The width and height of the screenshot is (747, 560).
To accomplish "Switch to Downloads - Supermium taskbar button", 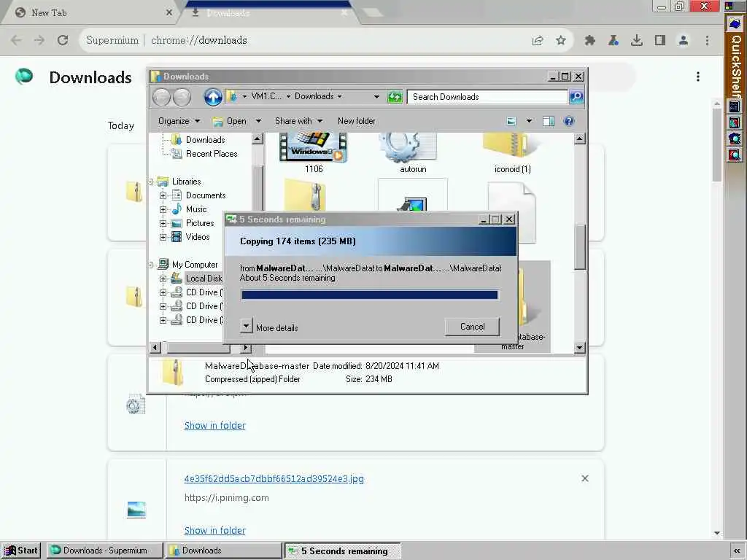I will point(105,551).
